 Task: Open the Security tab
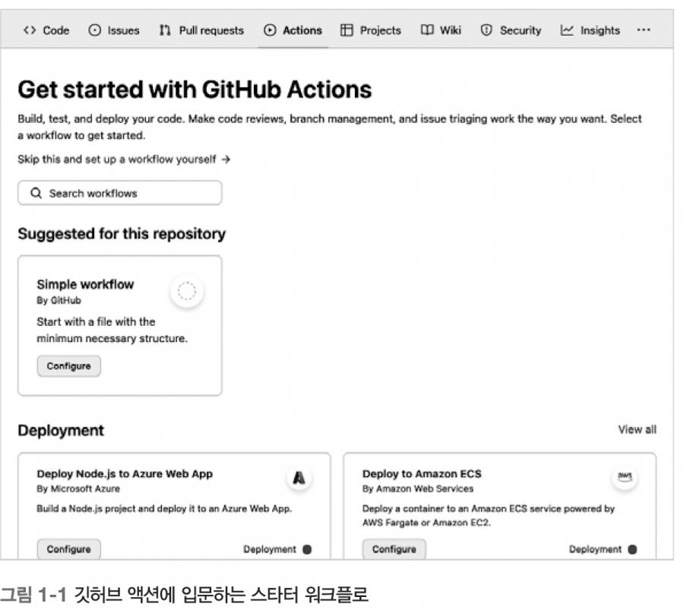point(511,30)
